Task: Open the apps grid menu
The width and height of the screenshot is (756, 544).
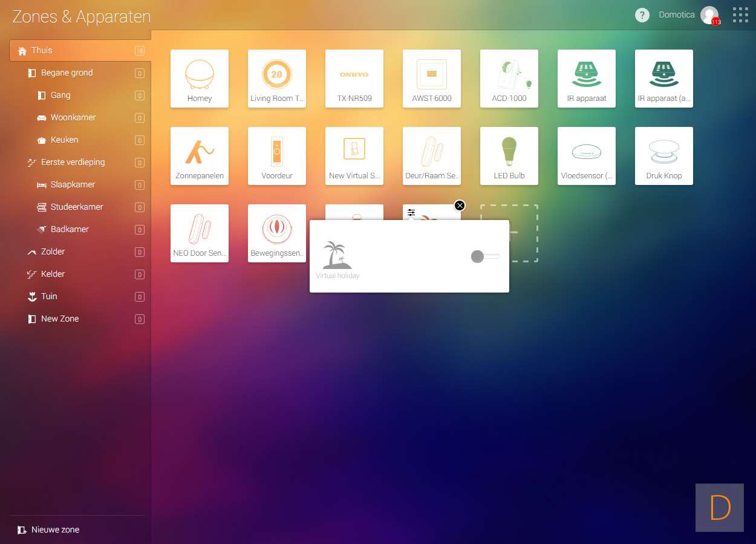Action: 740,15
